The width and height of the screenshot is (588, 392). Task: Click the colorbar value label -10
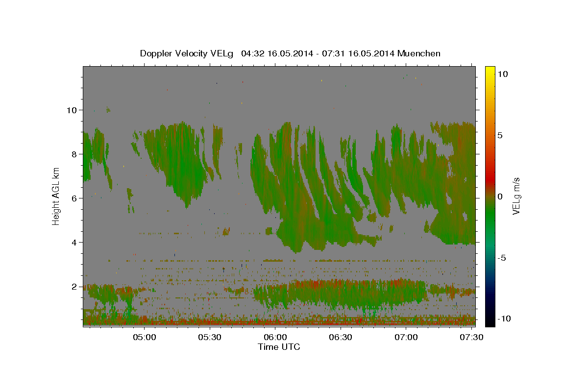pyautogui.click(x=504, y=318)
